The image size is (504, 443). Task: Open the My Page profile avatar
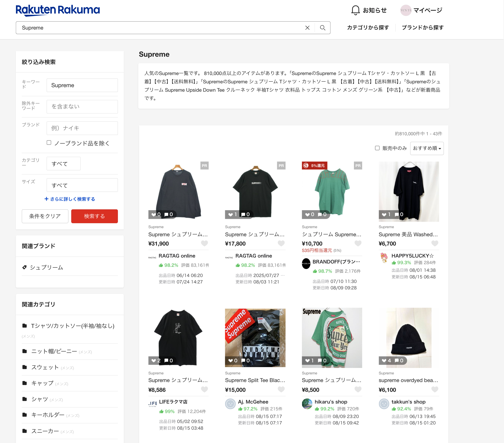[x=406, y=10]
